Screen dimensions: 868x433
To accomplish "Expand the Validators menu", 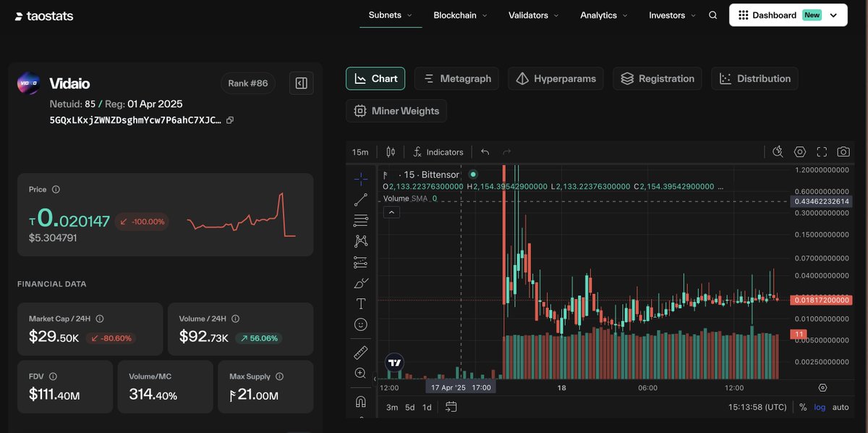I will pos(533,15).
